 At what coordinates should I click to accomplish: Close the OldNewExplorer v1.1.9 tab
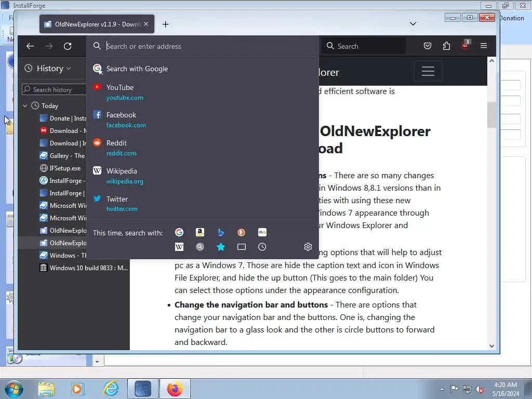[146, 24]
